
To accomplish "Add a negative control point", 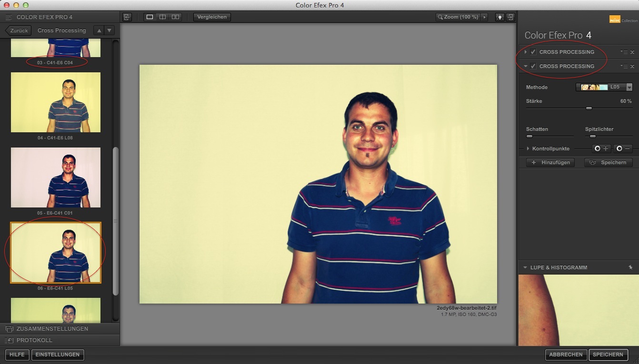I will click(623, 148).
